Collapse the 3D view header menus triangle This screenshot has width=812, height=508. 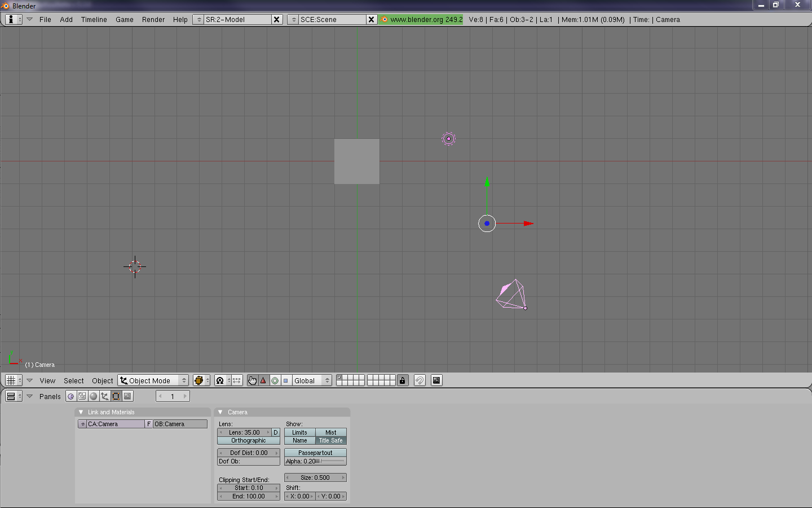click(x=29, y=380)
